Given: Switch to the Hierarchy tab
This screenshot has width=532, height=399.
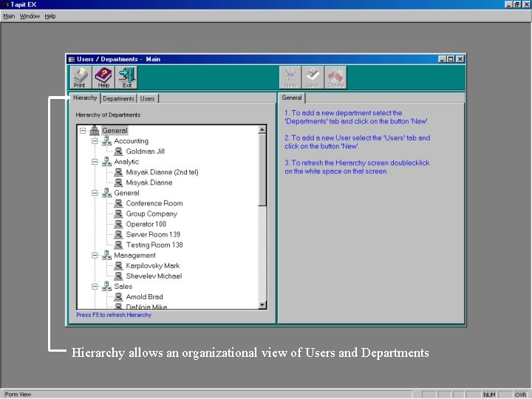Looking at the screenshot, I should pos(85,98).
